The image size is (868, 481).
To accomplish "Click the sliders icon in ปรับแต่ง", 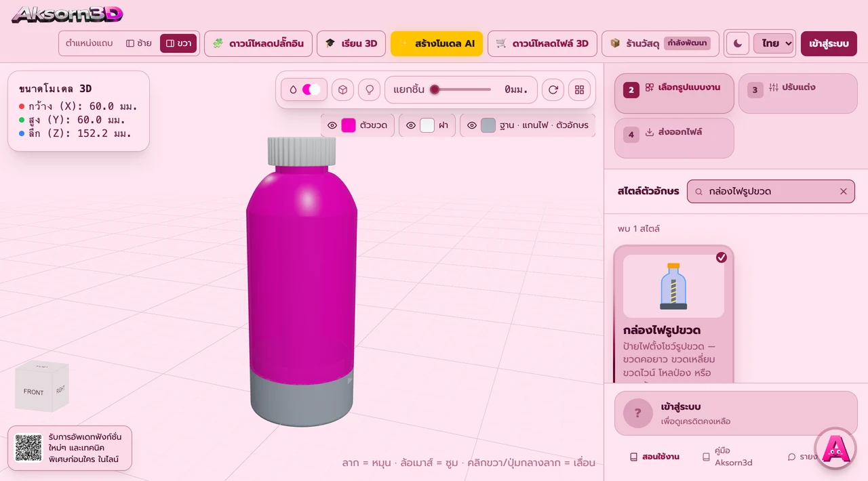I will tap(774, 87).
